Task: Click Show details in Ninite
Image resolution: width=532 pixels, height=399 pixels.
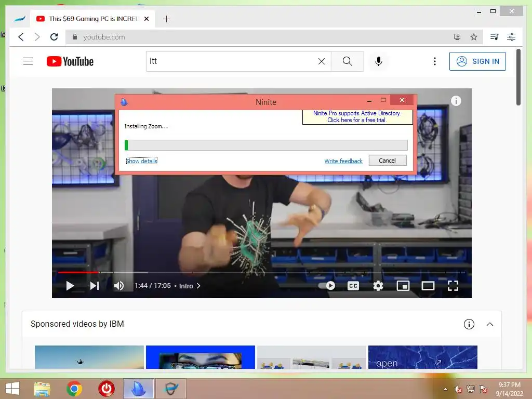Action: point(141,161)
